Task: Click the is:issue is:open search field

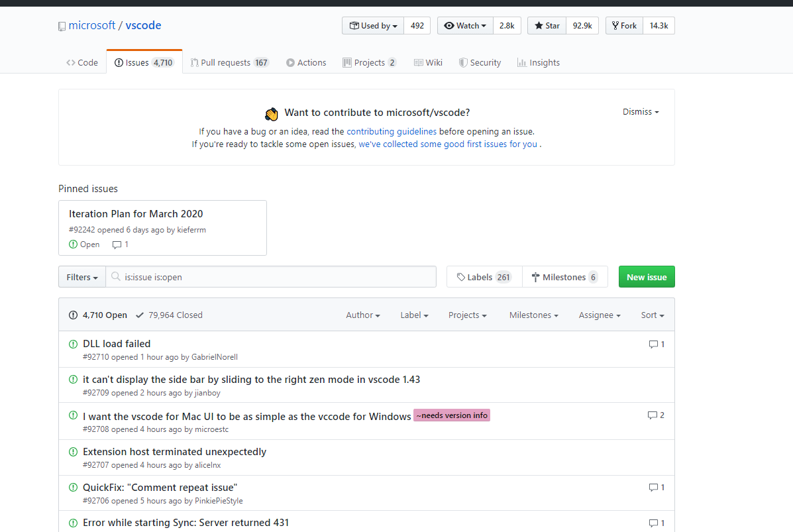Action: coord(271,277)
